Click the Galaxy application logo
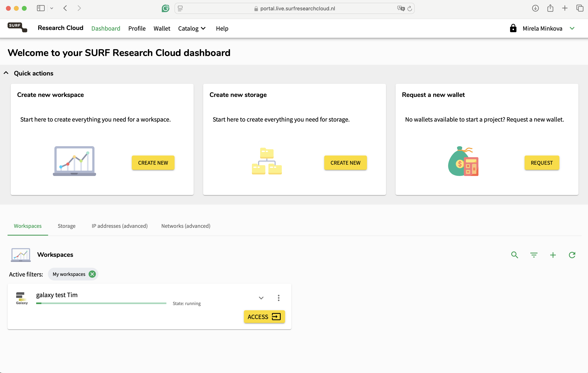Viewport: 588px width, 373px height. [22, 298]
